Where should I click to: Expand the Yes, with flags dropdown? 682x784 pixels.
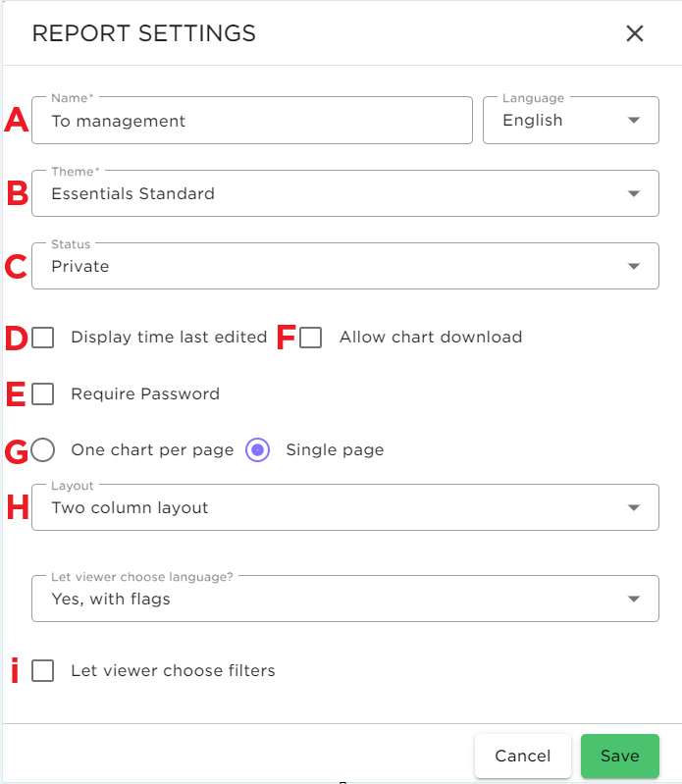click(345, 599)
